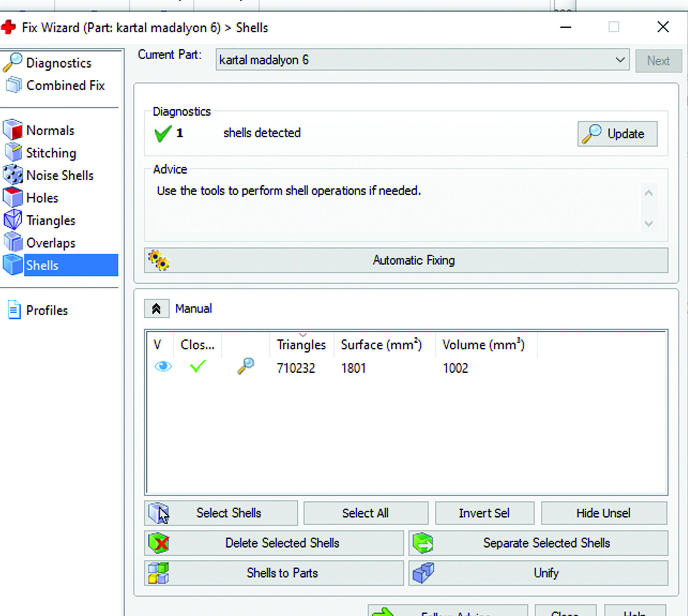Click the magnifier icon in the shell row
Screen dimensions: 688x616
click(245, 366)
